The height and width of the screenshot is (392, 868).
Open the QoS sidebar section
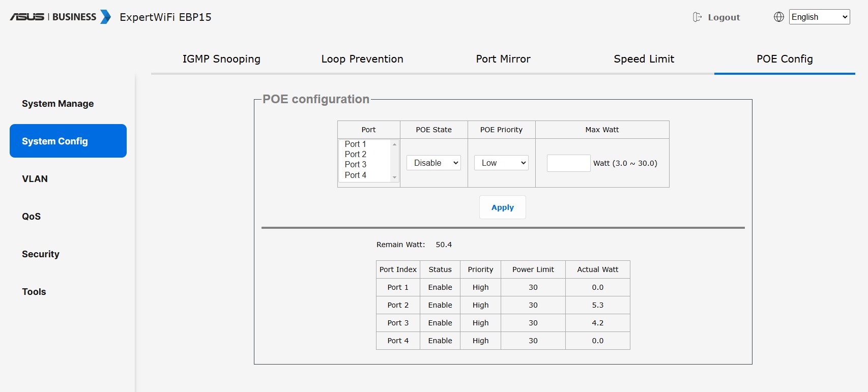[x=31, y=217]
